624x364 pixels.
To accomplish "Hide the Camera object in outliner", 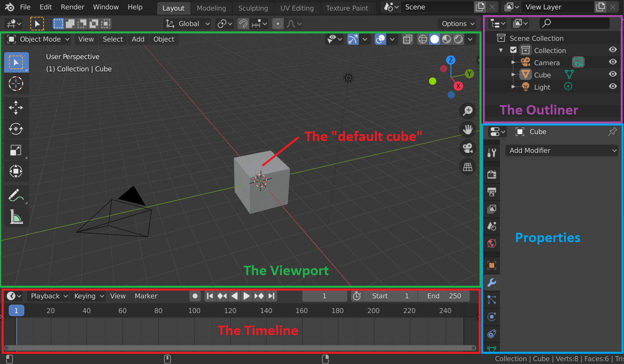I will click(x=613, y=62).
